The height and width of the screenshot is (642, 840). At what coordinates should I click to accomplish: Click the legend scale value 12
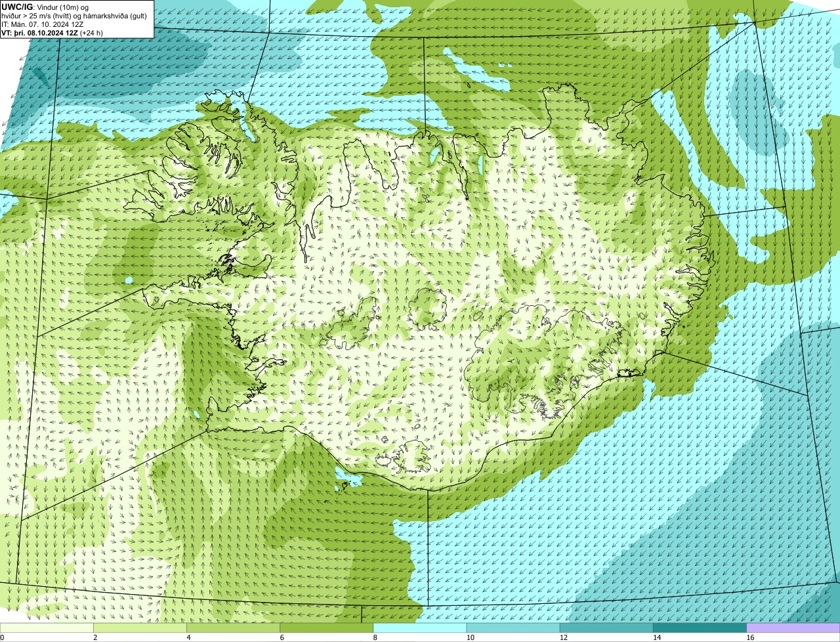[563, 637]
